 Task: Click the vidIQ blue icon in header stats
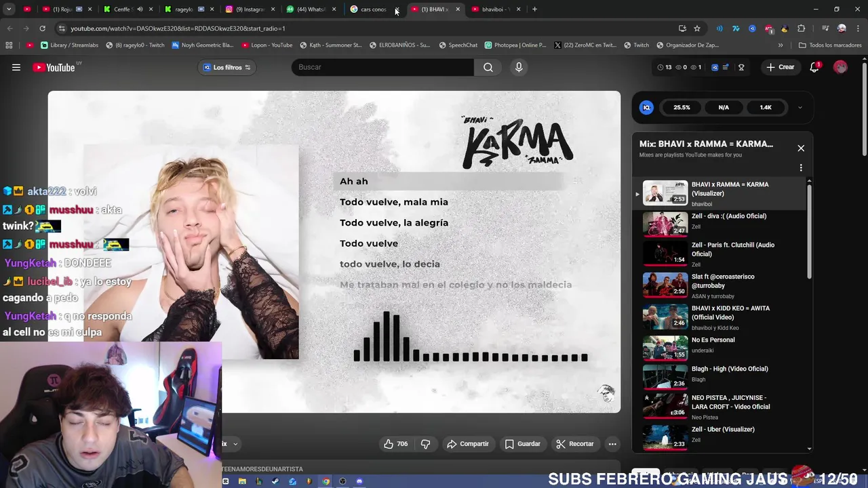(714, 67)
